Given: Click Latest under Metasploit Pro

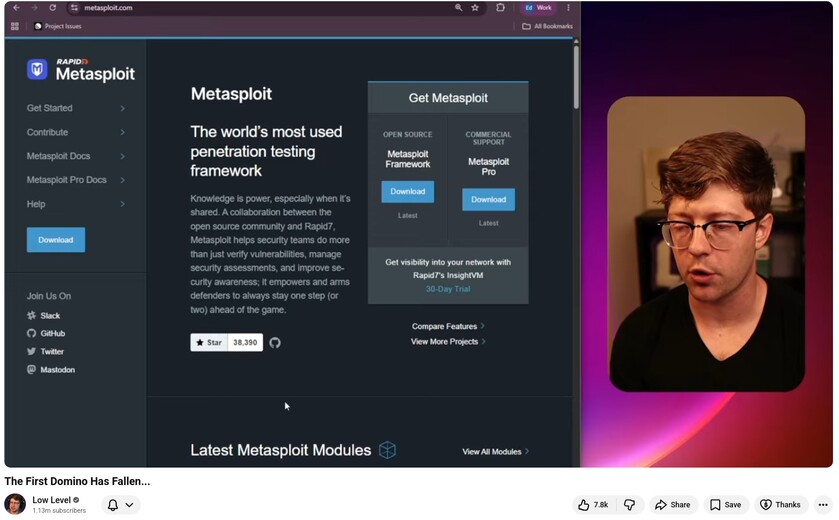Looking at the screenshot, I should [x=489, y=223].
